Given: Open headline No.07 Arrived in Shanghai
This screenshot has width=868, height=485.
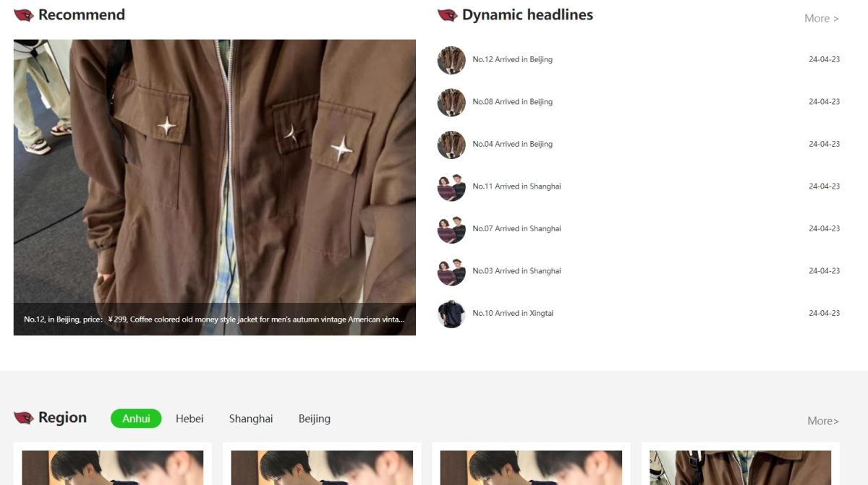Looking at the screenshot, I should pyautogui.click(x=516, y=229).
